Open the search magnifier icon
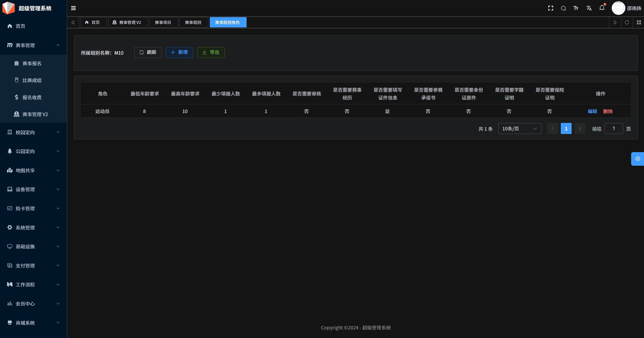 click(563, 8)
